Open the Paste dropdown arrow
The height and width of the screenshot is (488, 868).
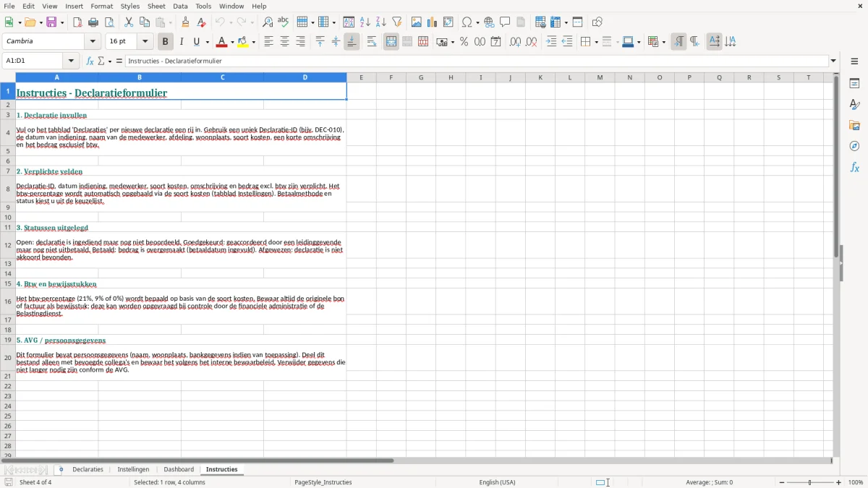171,22
